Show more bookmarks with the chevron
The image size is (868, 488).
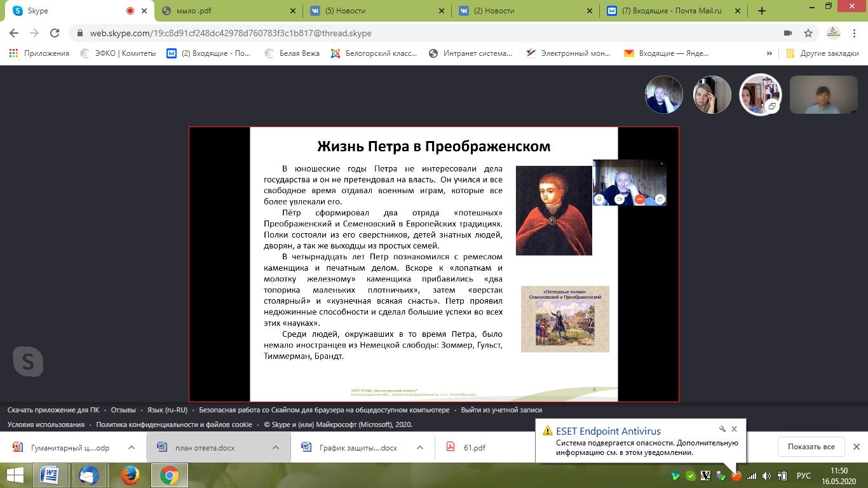coord(770,53)
